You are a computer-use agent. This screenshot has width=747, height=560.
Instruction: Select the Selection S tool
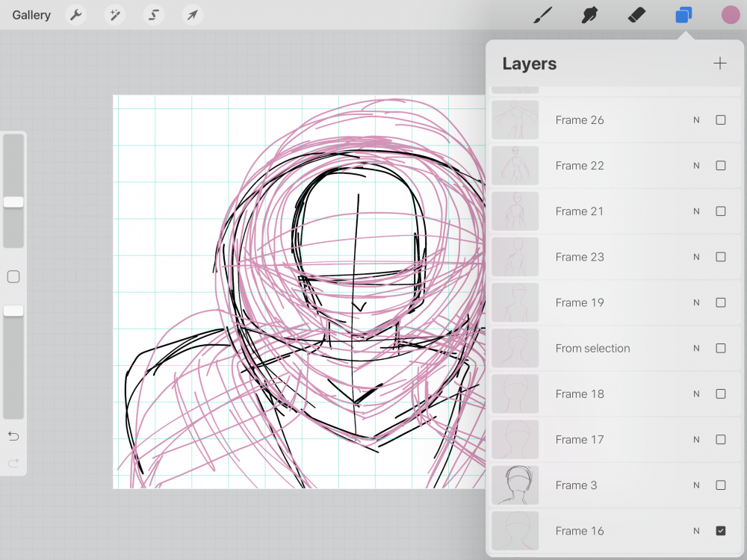[x=154, y=15]
